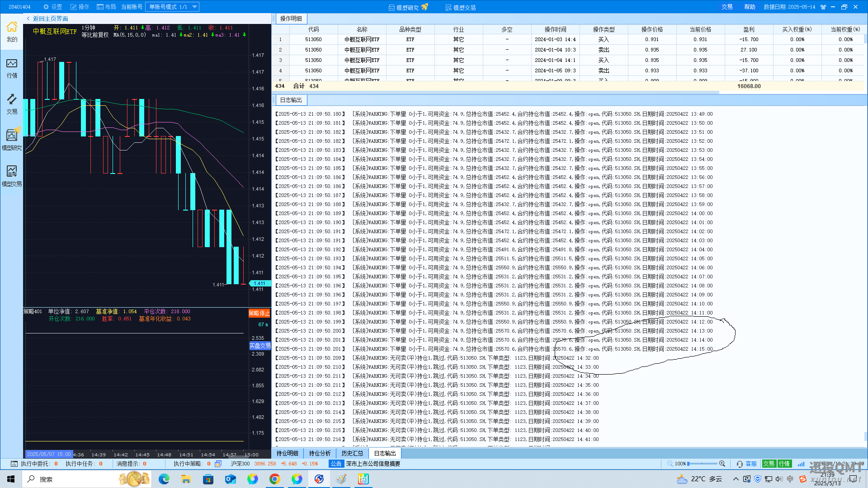The image size is (868, 488).
Task: Switch to 模型研究 top tab
Action: pos(408,7)
